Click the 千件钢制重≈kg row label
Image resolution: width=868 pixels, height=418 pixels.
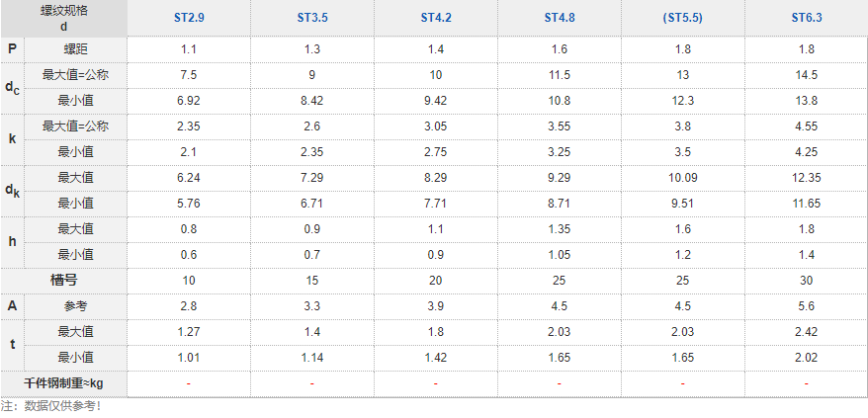64,382
